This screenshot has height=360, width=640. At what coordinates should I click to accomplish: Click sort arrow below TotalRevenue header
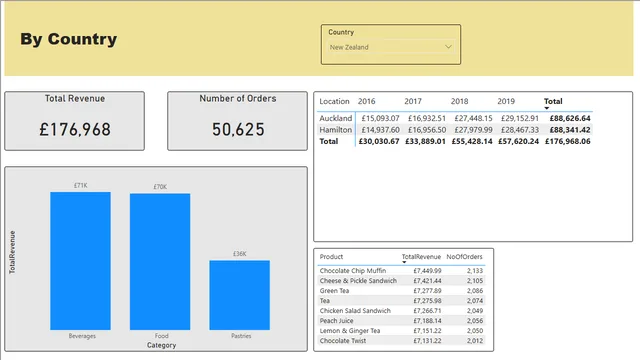(x=404, y=262)
